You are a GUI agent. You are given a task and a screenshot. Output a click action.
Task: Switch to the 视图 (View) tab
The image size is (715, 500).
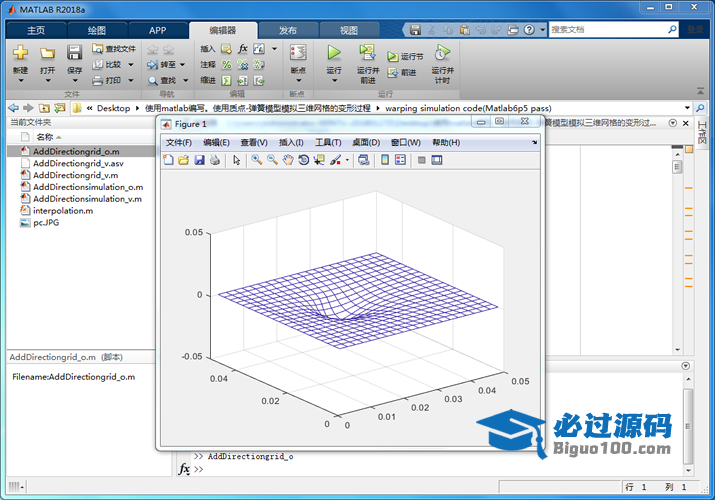click(x=349, y=30)
